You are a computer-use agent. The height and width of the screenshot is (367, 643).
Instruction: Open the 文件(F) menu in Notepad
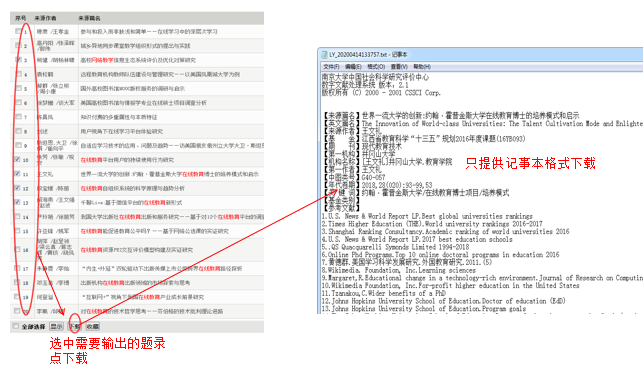point(331,66)
